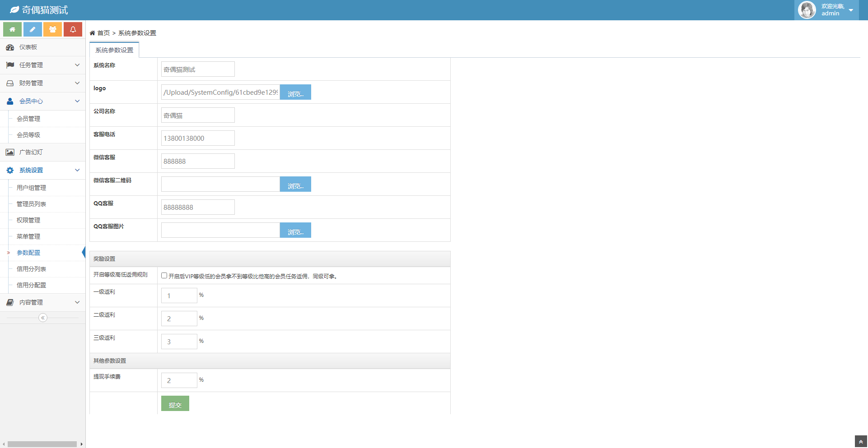Click the 三级返利 percentage field
The image size is (868, 448).
[x=179, y=342]
